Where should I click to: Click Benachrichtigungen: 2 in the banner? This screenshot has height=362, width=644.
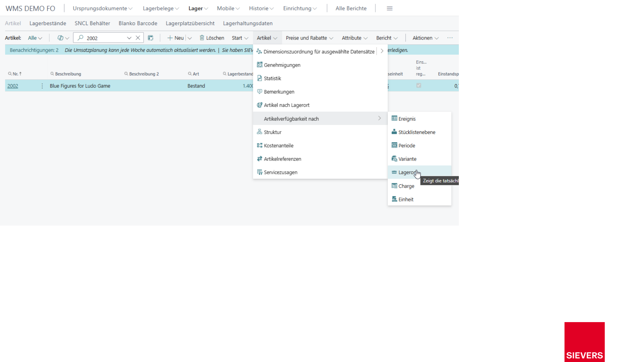point(34,50)
